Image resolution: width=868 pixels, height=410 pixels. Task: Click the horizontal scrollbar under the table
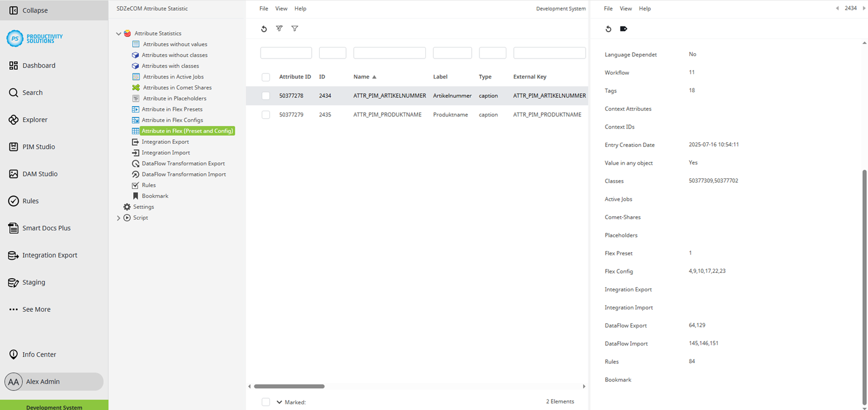coord(289,386)
